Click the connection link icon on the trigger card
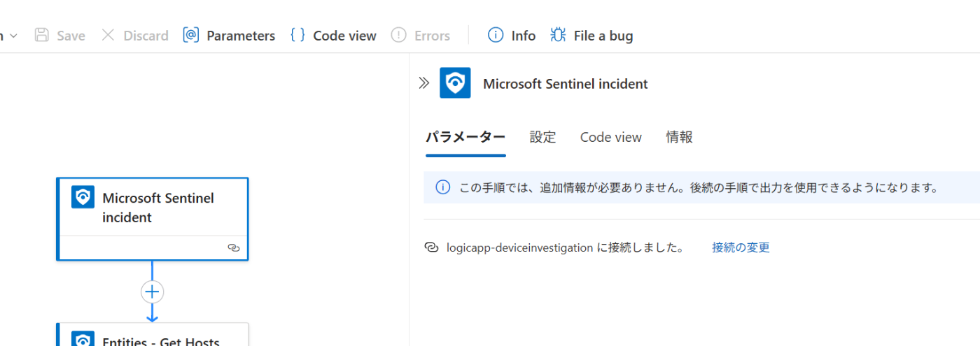 coord(234,247)
